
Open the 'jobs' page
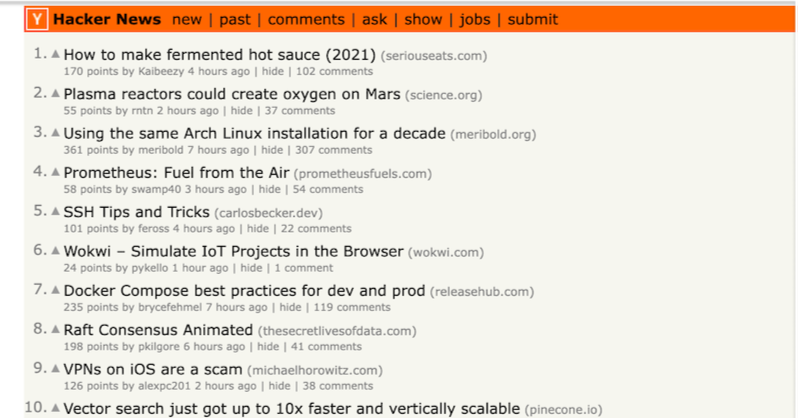click(x=476, y=19)
